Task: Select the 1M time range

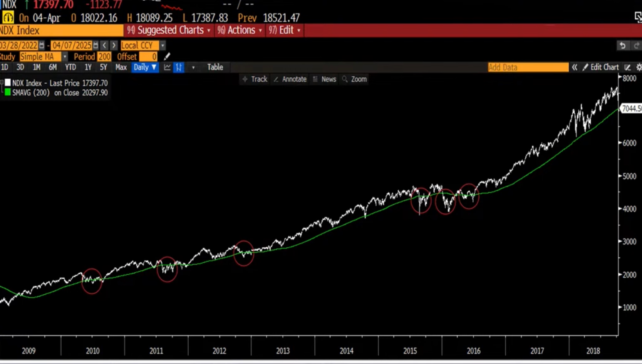Action: 37,67
